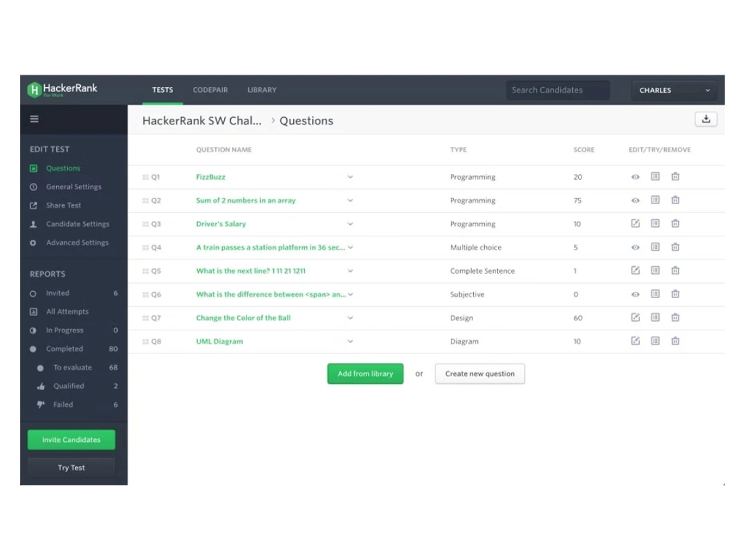This screenshot has width=747, height=560.
Task: Expand the train passes question chevron
Action: [350, 248]
